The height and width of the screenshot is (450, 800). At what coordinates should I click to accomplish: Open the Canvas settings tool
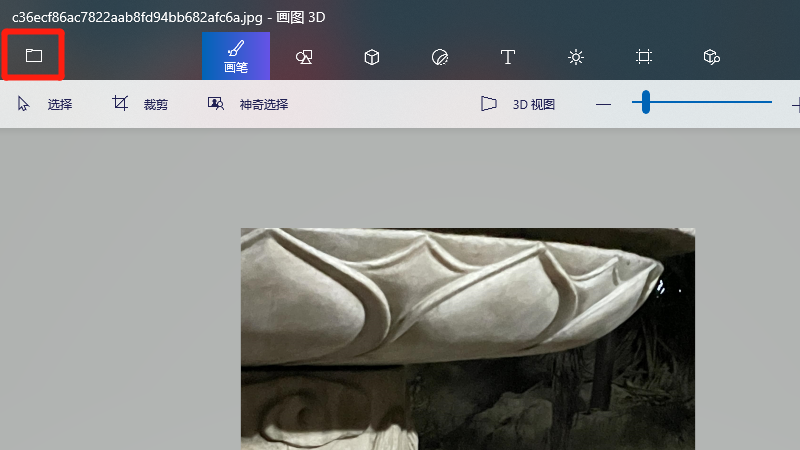coord(644,57)
